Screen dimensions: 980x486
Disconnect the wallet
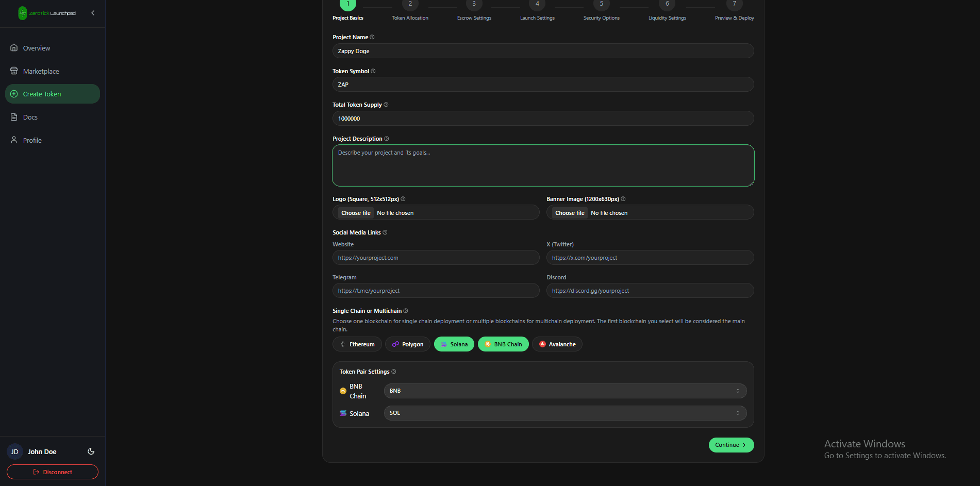click(x=53, y=472)
